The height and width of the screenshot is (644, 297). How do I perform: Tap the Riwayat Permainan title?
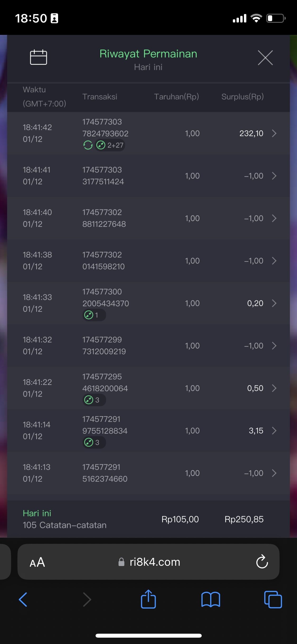148,54
